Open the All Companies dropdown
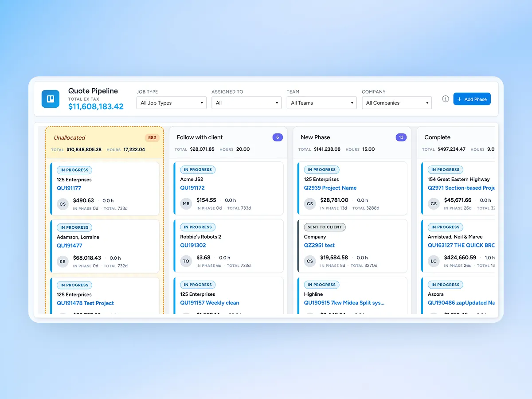Viewport: 532px width, 399px height. tap(397, 103)
